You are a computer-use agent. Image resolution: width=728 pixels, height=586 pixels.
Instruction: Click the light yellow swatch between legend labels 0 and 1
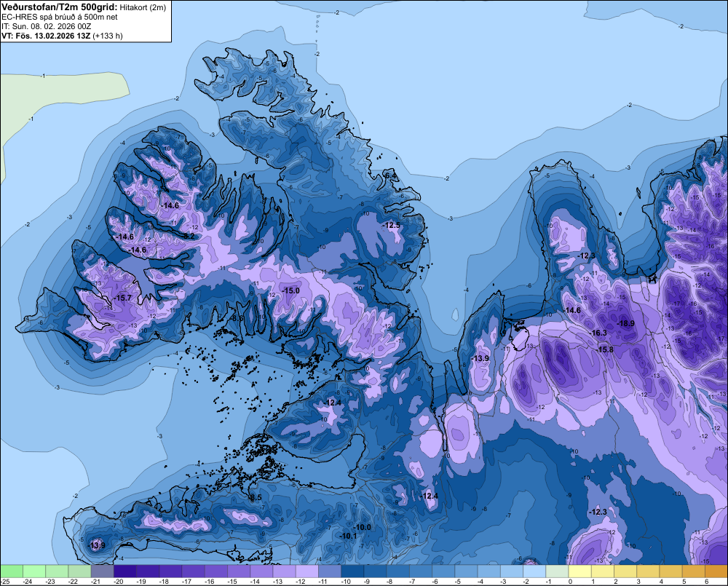coord(580,571)
